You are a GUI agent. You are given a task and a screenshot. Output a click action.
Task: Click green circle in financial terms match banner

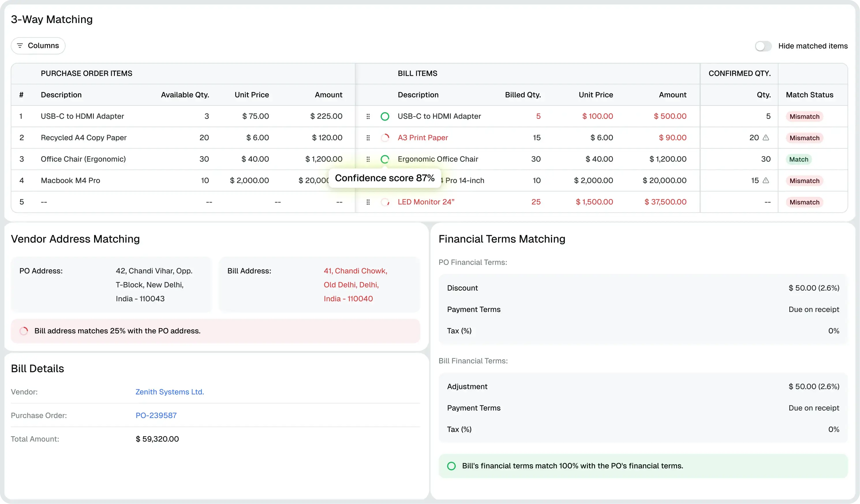tap(451, 466)
